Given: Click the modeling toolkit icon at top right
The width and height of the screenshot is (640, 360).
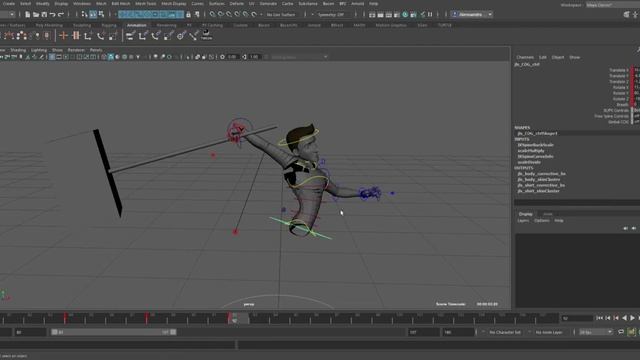Looking at the screenshot, I should point(627,15).
